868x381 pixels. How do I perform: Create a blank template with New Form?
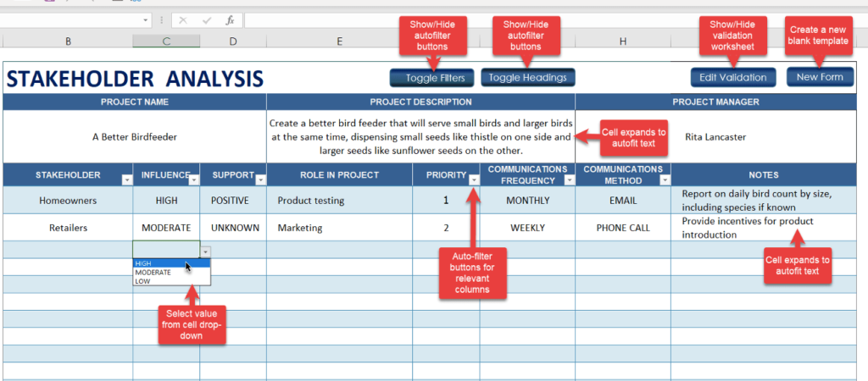coord(820,77)
